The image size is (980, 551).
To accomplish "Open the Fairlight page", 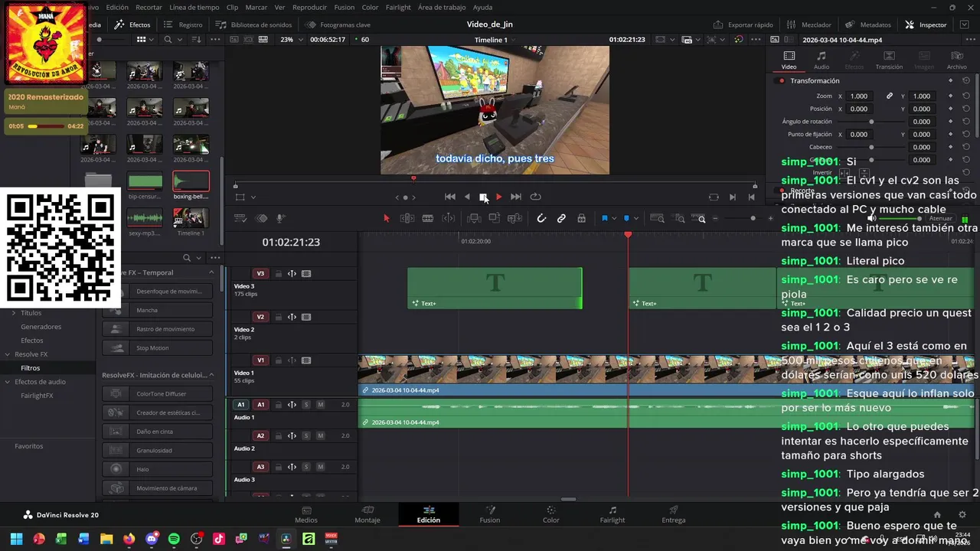I will [612, 514].
